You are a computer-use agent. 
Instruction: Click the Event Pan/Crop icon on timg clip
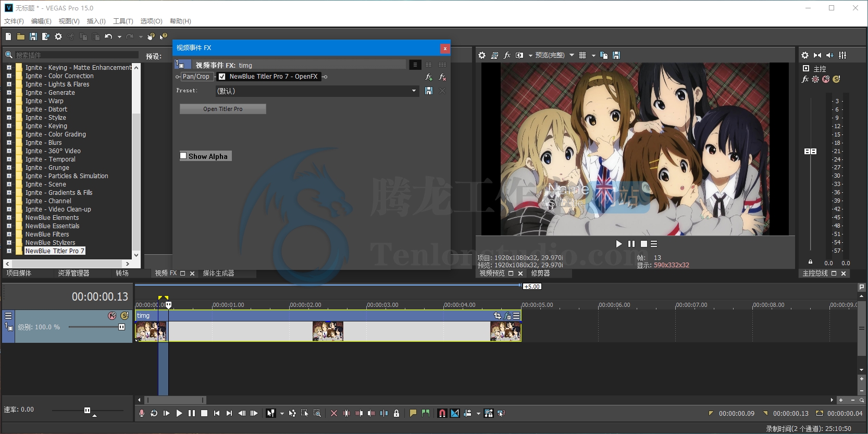coord(498,316)
